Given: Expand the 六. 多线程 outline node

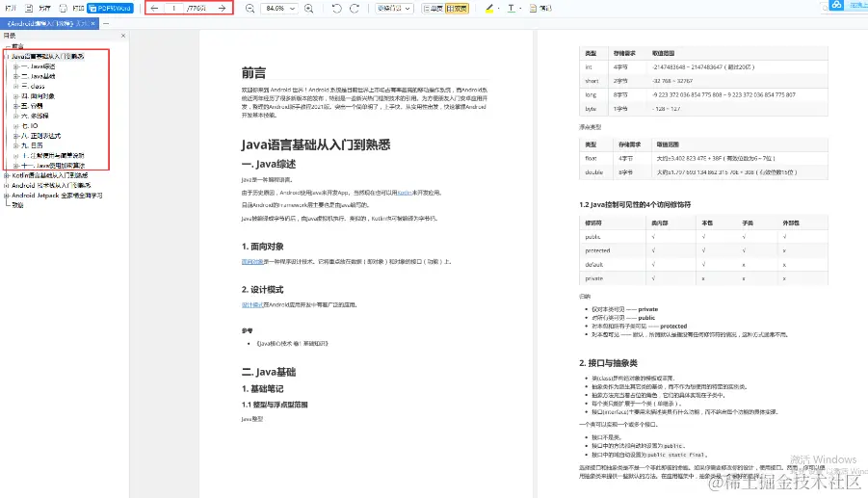Looking at the screenshot, I should click(x=16, y=116).
